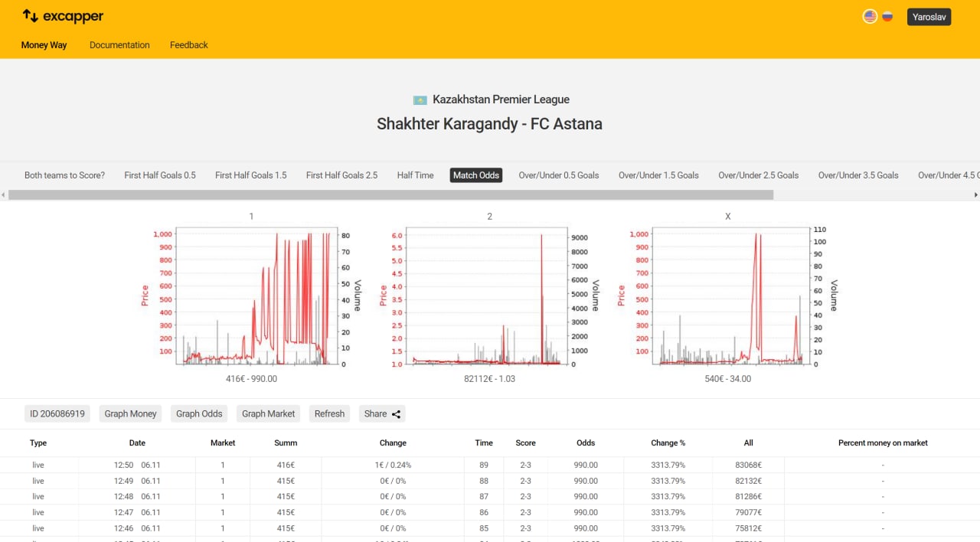The height and width of the screenshot is (542, 980).
Task: Click the Shakhter Karagandy - FC Astana heading
Action: tap(489, 124)
